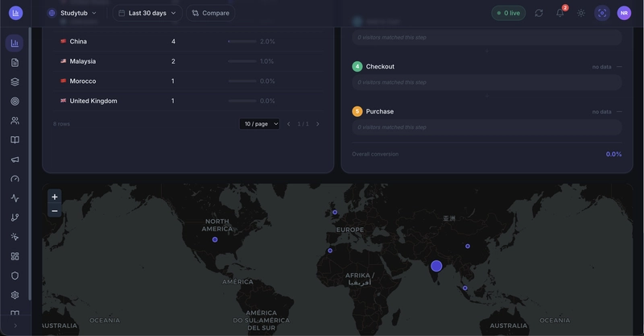This screenshot has width=644, height=336.
Task: Click the Morocco flag icon
Action: coord(64,81)
